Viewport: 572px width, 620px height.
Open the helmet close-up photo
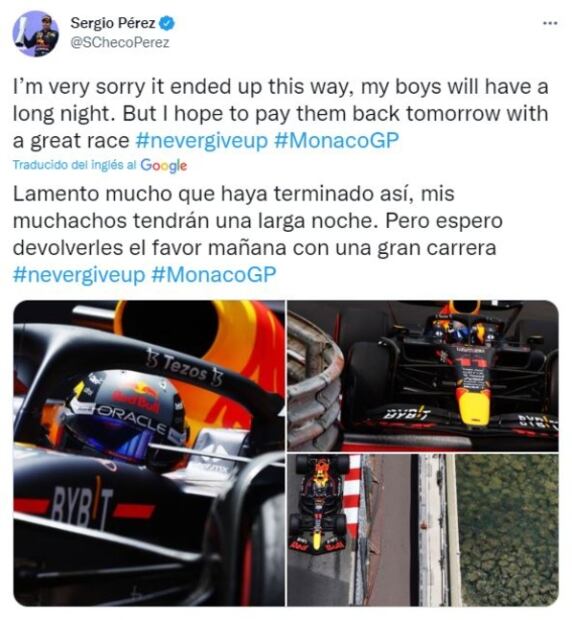point(149,453)
